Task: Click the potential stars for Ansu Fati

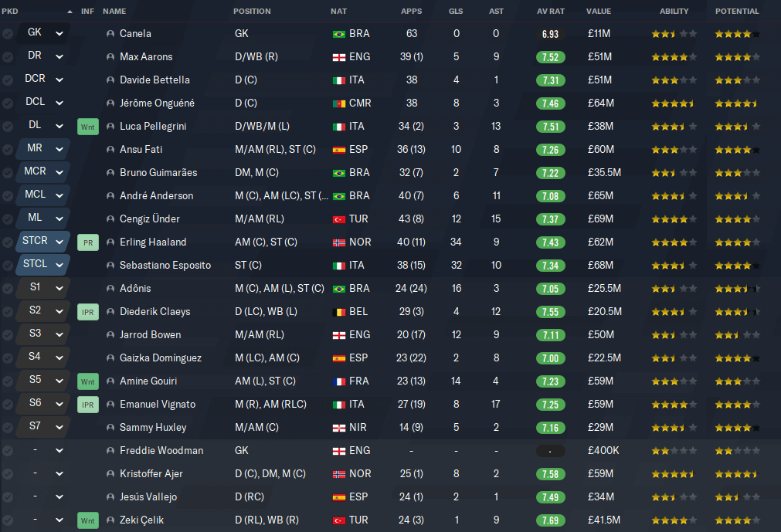Action: 737,150
